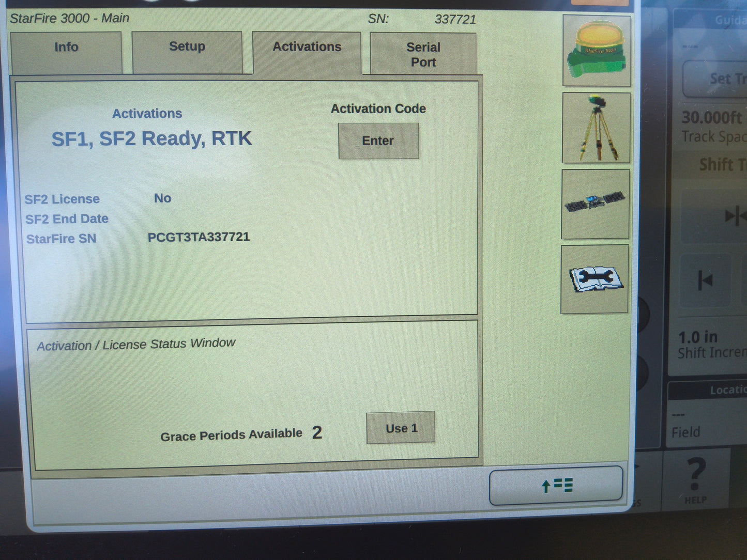Click the StarFire 3000 - Main title
747x560 pixels.
coord(69,18)
